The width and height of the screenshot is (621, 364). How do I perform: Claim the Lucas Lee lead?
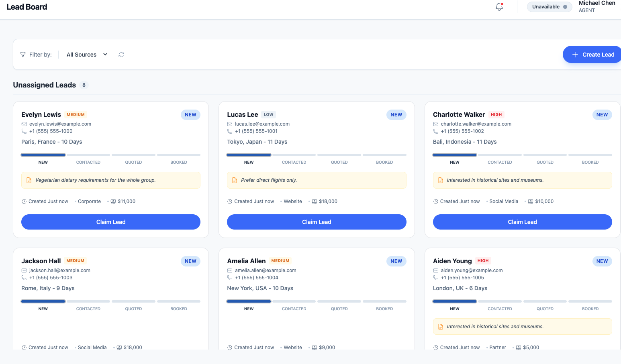click(317, 222)
